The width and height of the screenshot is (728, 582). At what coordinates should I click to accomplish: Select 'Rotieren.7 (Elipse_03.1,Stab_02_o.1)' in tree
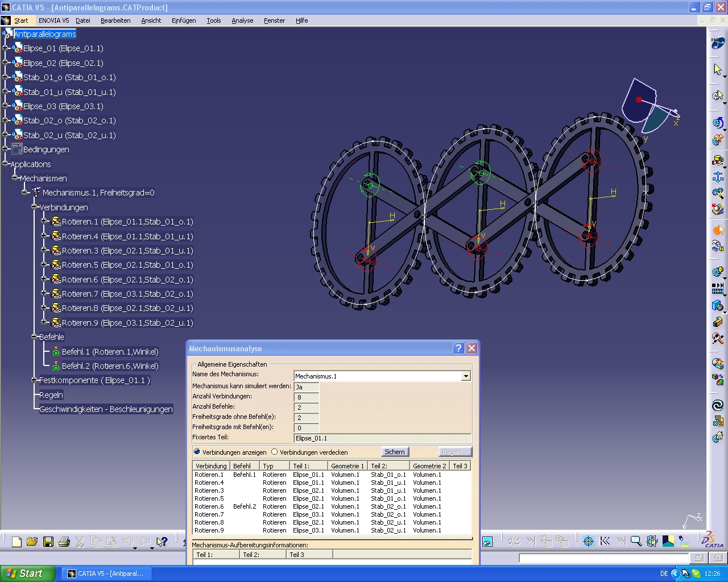click(x=127, y=294)
